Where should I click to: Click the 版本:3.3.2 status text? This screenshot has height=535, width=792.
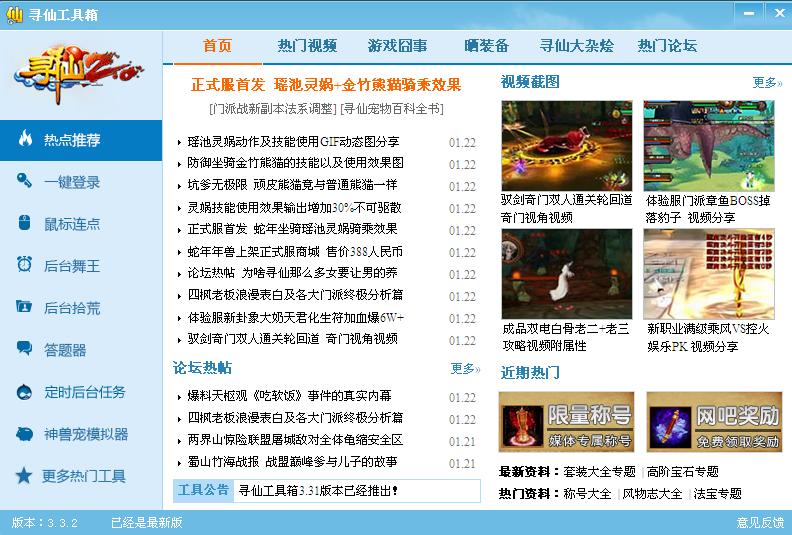tap(45, 522)
